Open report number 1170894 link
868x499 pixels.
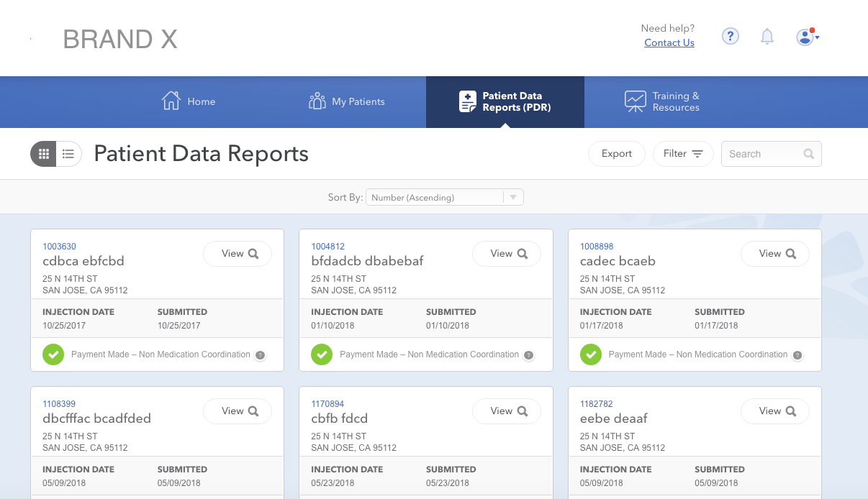click(327, 404)
